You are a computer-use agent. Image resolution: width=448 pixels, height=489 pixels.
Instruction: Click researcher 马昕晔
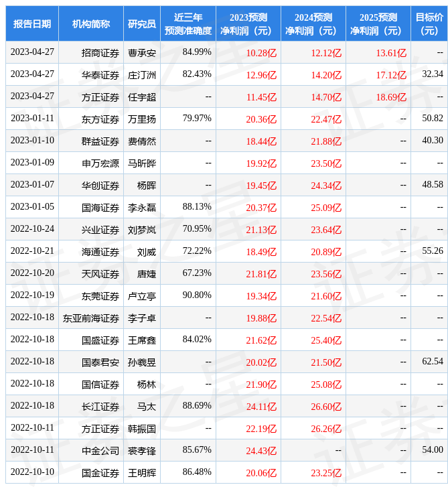click(142, 163)
